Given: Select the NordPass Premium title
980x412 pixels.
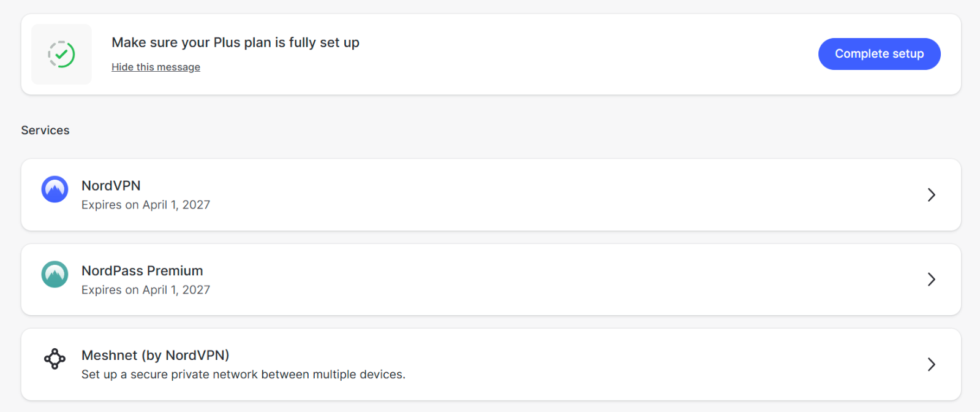Looking at the screenshot, I should (142, 270).
